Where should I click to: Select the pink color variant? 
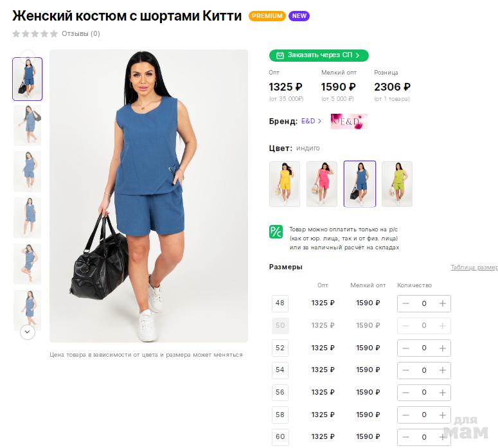(322, 184)
